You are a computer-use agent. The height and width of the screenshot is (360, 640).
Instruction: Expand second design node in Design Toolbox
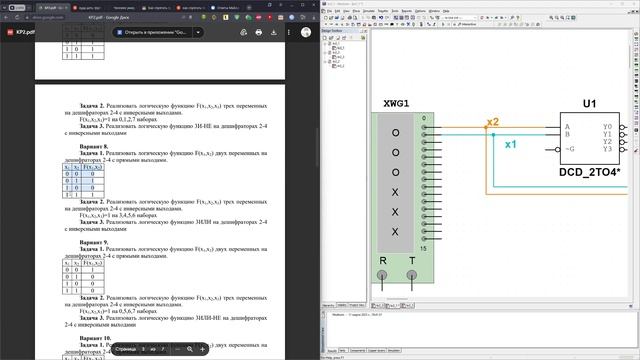point(325,52)
